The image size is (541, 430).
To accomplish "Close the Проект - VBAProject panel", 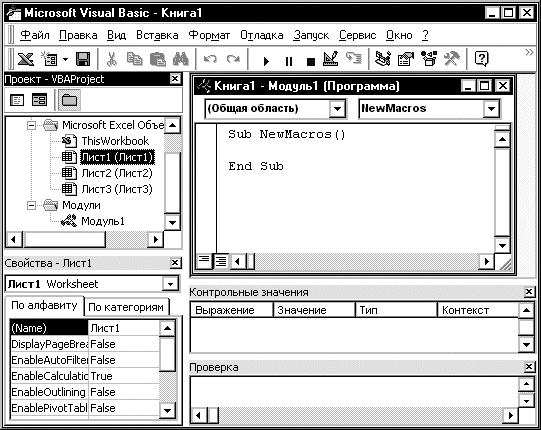I will click(175, 79).
